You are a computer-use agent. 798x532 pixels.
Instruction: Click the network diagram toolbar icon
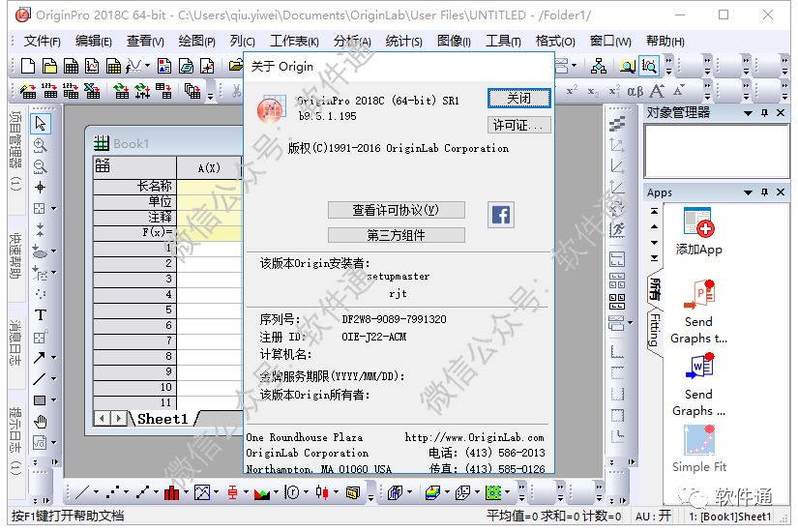[599, 66]
